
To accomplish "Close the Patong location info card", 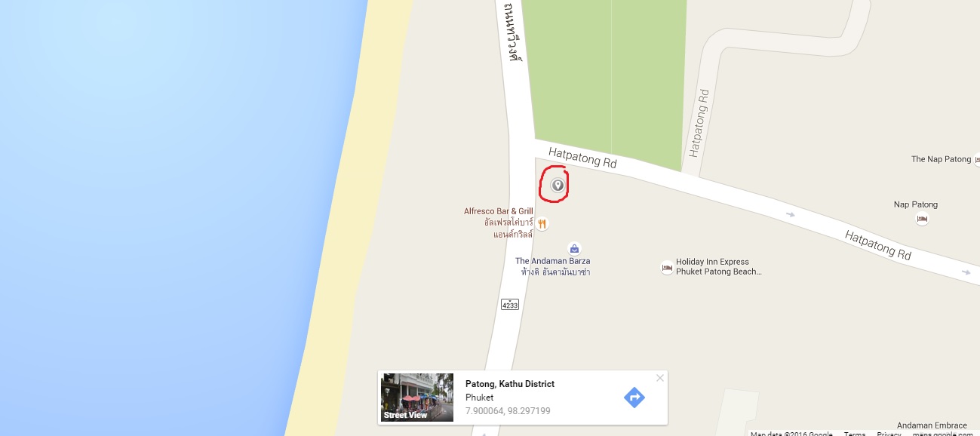I will [660, 378].
